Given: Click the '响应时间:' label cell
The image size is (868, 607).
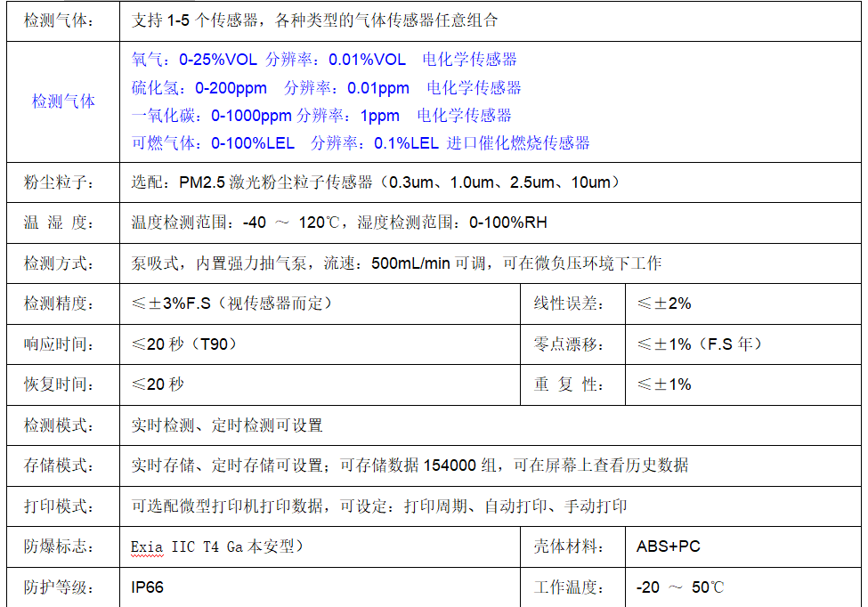Looking at the screenshot, I should (x=63, y=344).
